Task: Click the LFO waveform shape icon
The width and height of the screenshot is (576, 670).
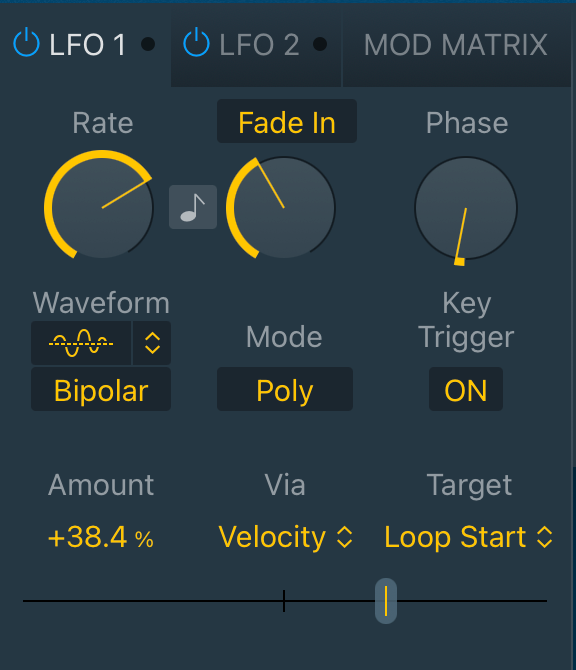Action: [81, 343]
